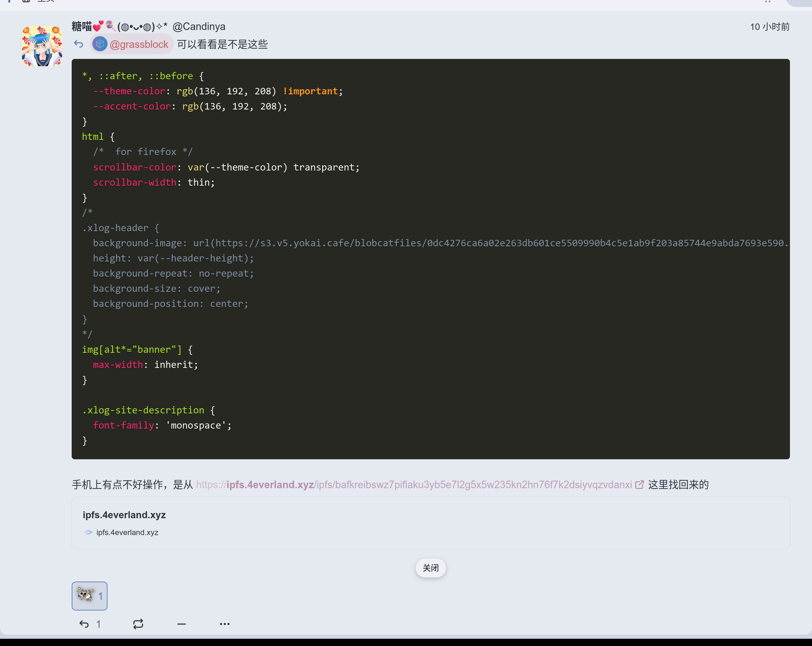Image resolution: width=812 pixels, height=646 pixels.
Task: Click grassblock's small avatar in mention
Action: tap(100, 44)
